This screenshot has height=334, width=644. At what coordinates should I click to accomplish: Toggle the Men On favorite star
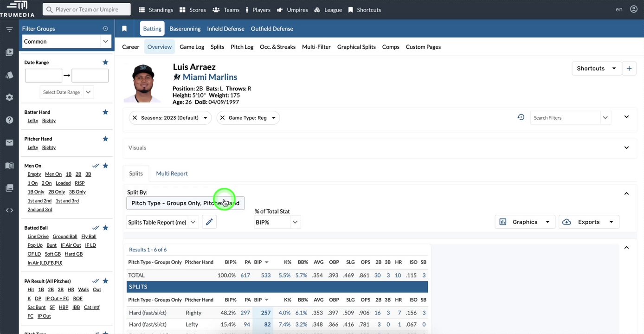pyautogui.click(x=105, y=166)
